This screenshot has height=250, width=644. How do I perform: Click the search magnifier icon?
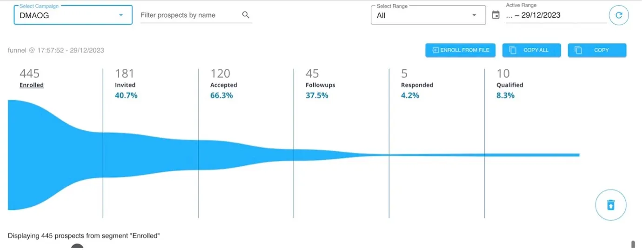pos(246,15)
